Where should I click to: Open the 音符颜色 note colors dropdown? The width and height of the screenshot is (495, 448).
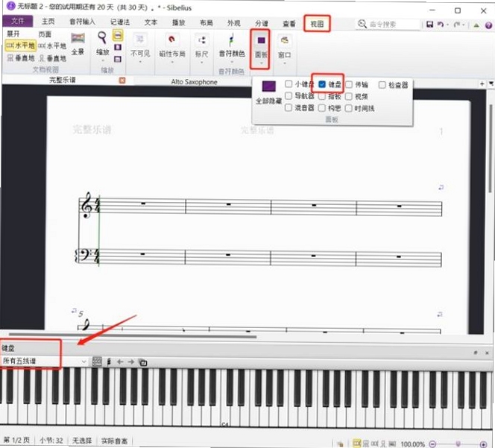pos(232,48)
